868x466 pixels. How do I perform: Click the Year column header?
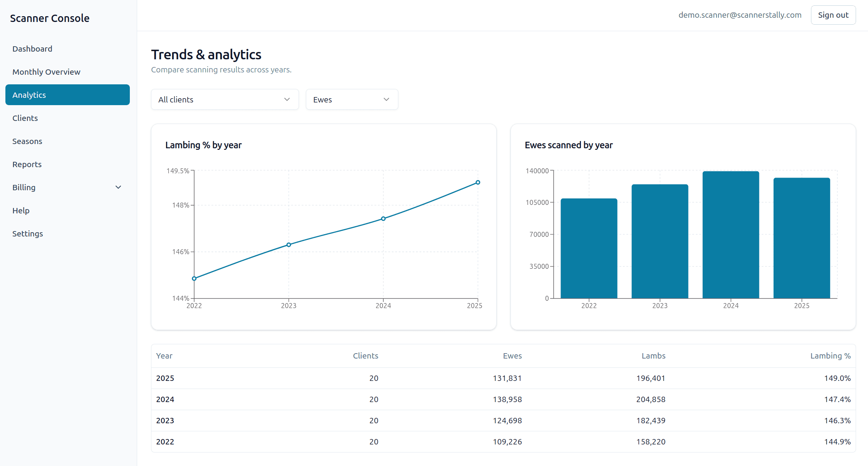pyautogui.click(x=164, y=356)
